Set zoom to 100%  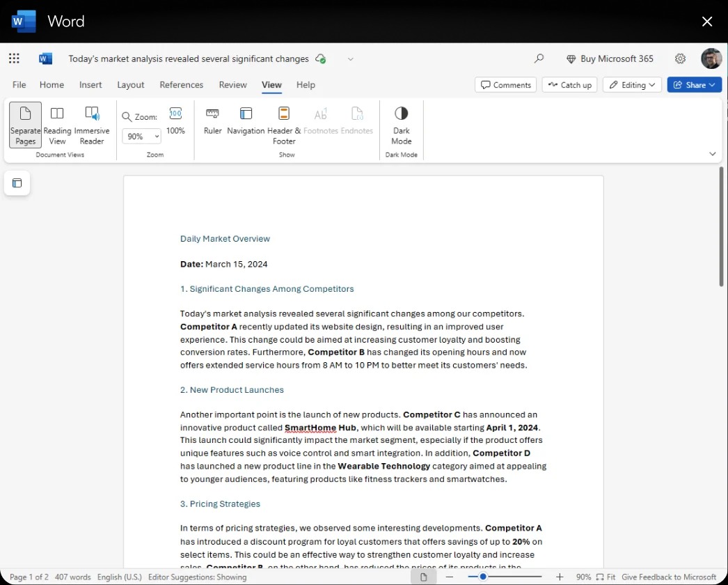pyautogui.click(x=175, y=120)
